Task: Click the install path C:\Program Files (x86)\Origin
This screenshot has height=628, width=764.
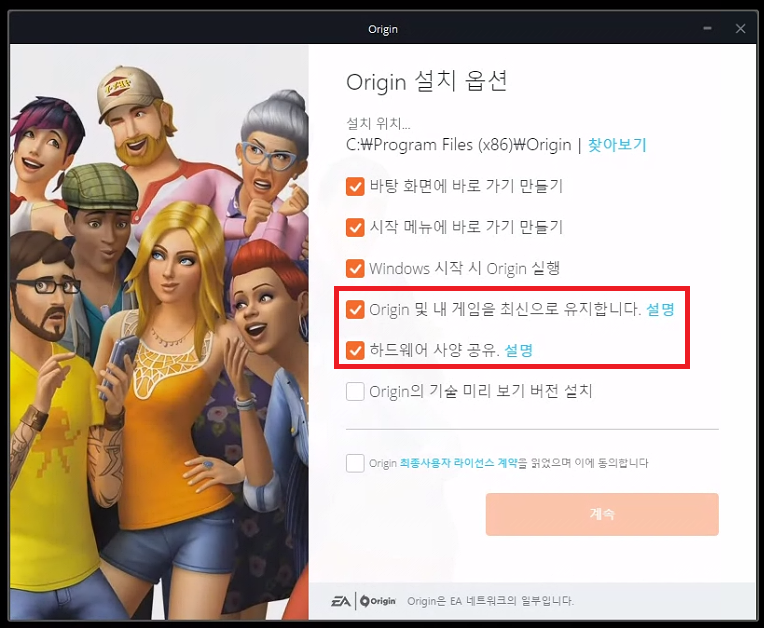Action: tap(458, 145)
